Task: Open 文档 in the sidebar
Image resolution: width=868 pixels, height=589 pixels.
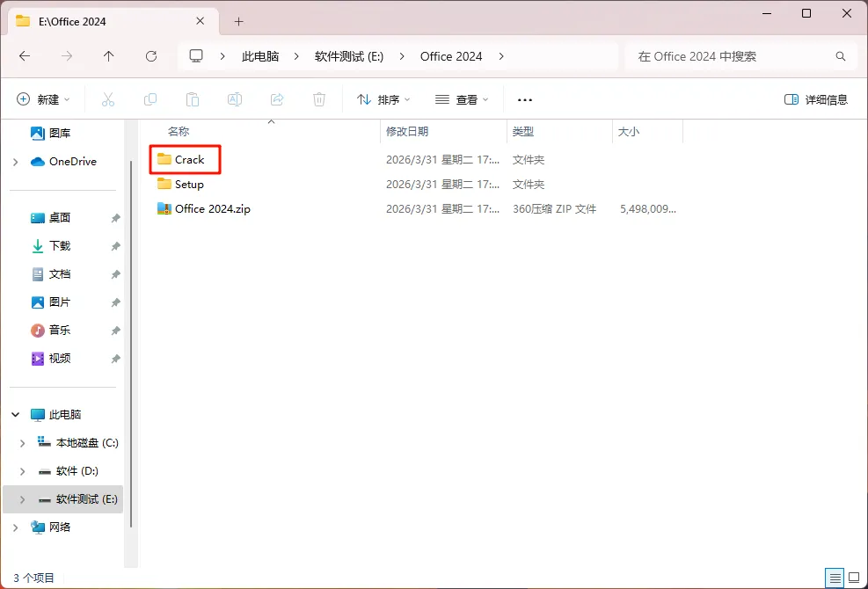Action: 50,274
